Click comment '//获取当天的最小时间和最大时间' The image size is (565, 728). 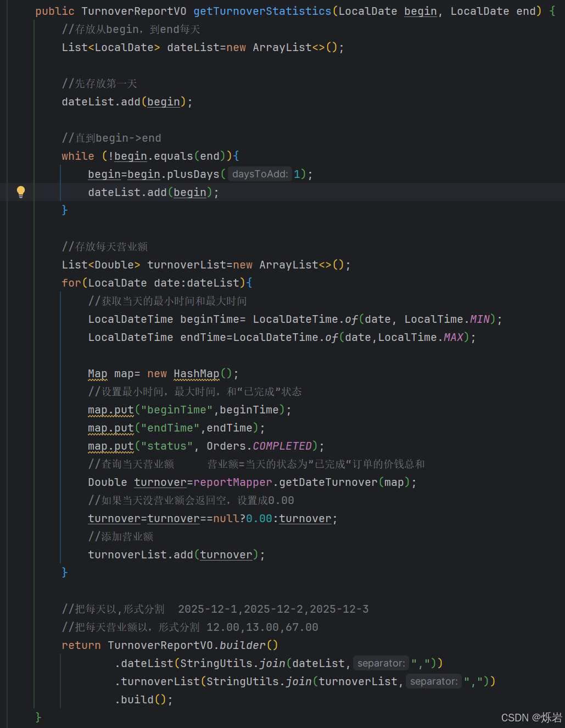[x=167, y=301]
